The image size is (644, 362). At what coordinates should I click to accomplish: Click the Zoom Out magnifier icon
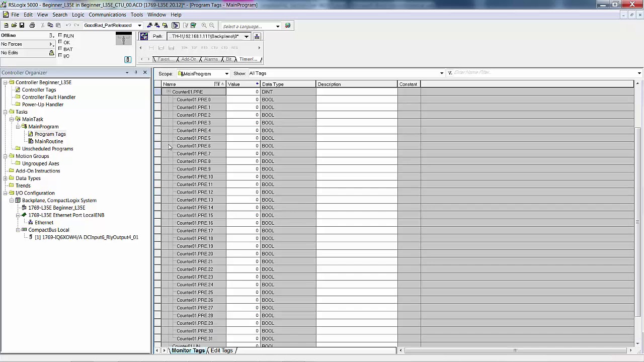click(x=212, y=26)
